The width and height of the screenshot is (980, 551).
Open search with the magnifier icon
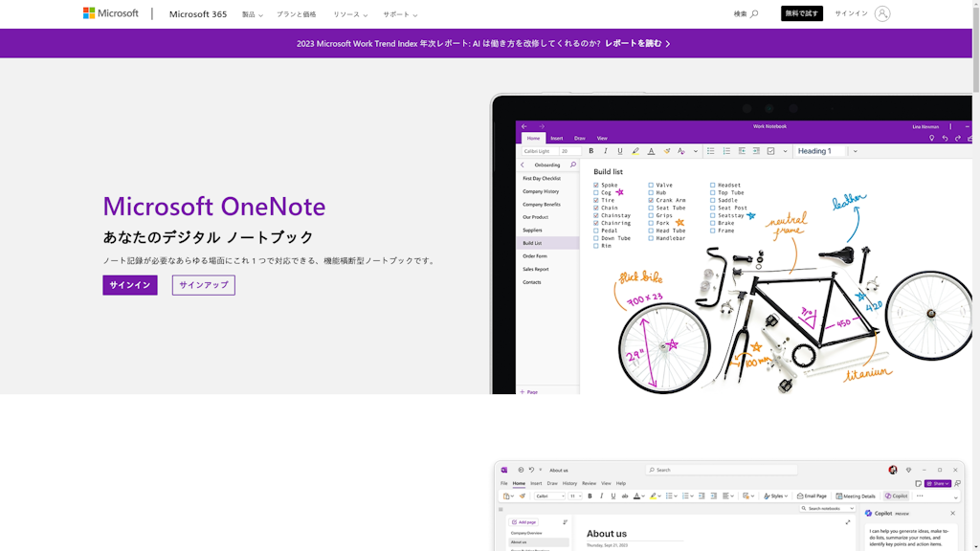pos(754,14)
